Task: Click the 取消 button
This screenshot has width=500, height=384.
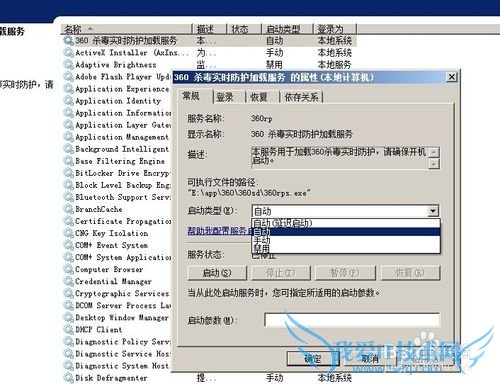Action: 370,359
